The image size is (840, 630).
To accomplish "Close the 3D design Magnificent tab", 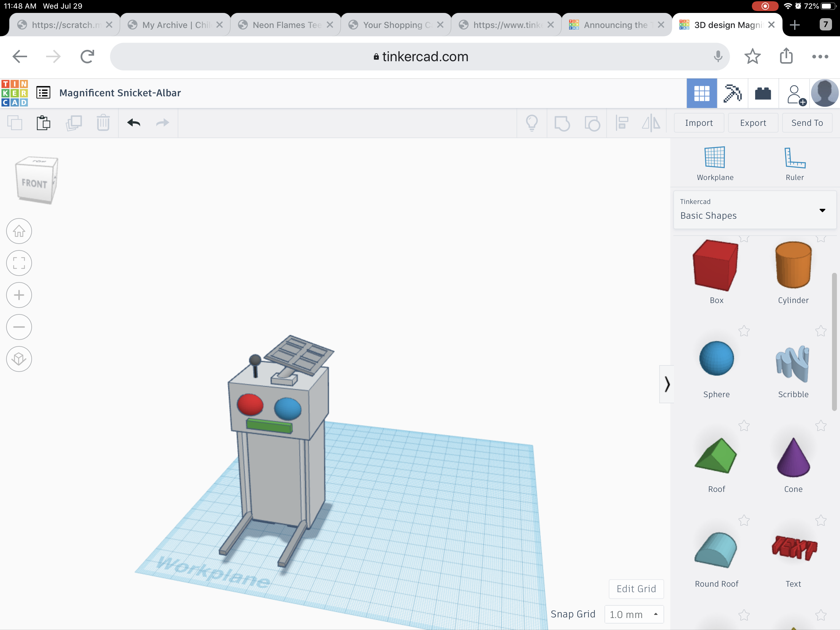I will coord(771,25).
